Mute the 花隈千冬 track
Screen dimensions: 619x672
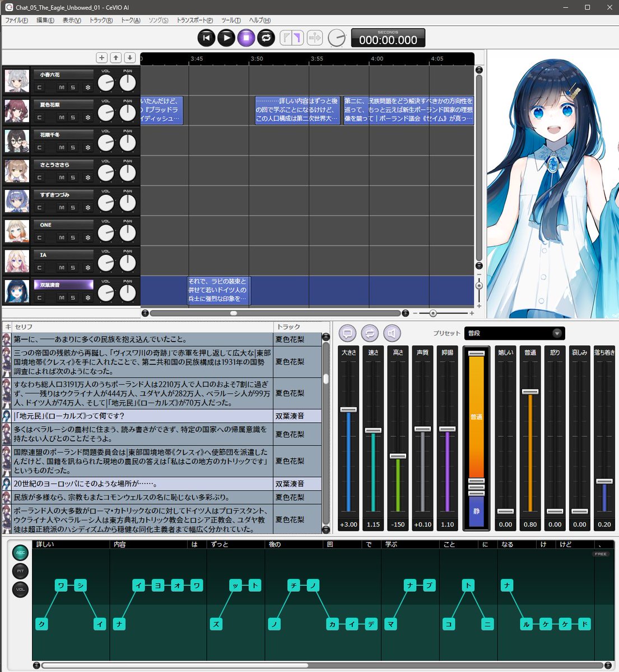(62, 148)
